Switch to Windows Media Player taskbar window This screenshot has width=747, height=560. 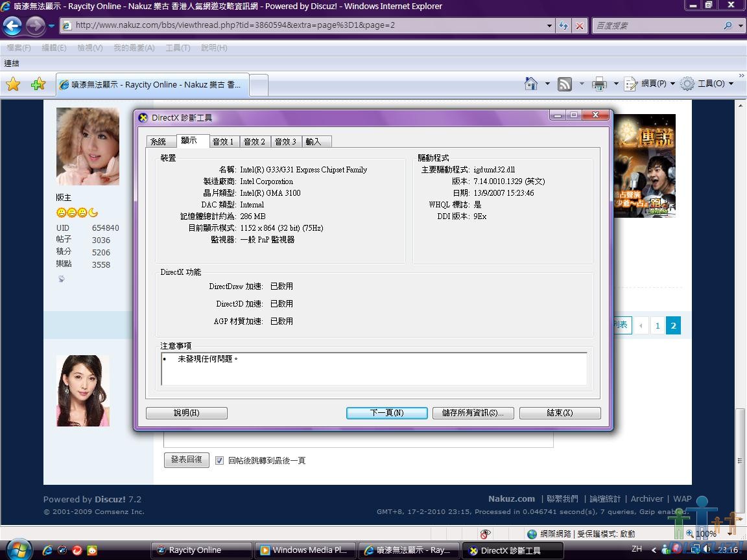coord(305,550)
